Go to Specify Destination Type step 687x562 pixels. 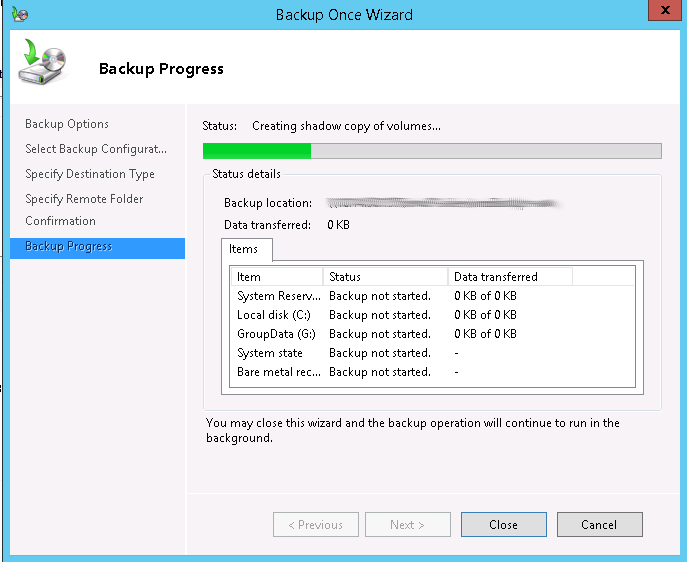[x=90, y=174]
